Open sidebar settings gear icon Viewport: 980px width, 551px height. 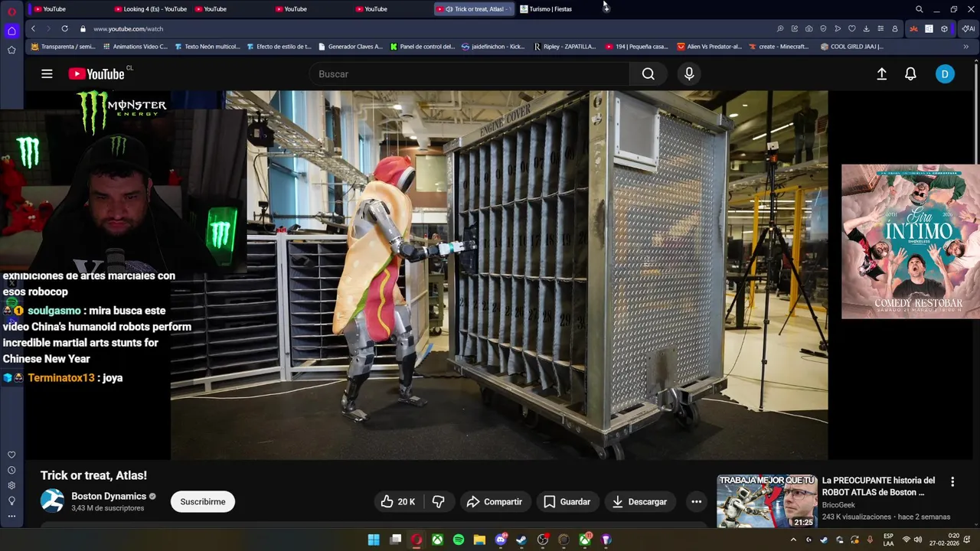[x=11, y=485]
